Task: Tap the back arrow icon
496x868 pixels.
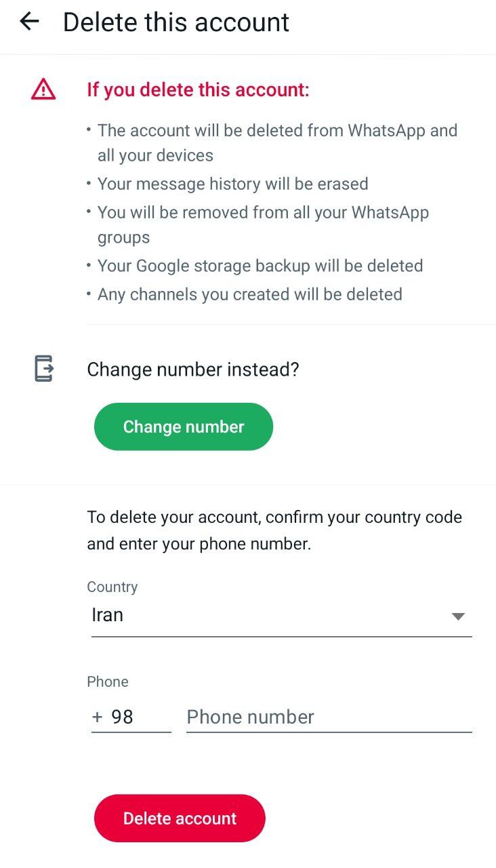Action: point(30,22)
